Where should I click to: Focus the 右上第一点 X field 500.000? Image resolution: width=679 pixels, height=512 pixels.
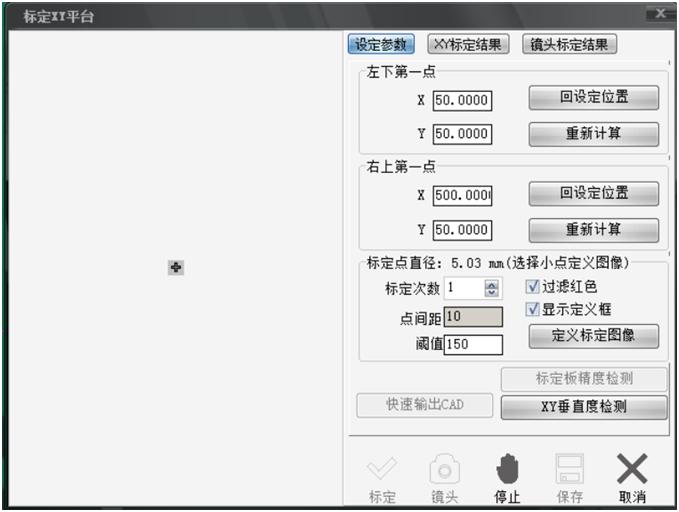tap(462, 195)
